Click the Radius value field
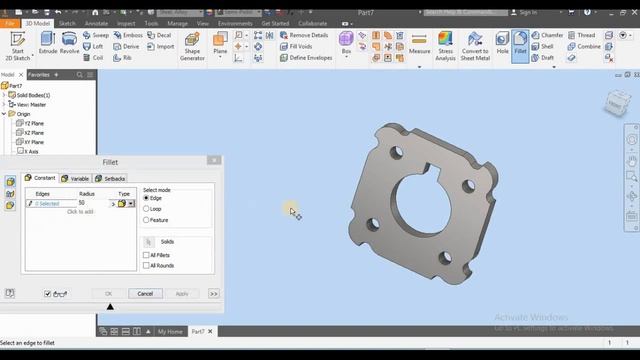The width and height of the screenshot is (640, 360). [93, 203]
